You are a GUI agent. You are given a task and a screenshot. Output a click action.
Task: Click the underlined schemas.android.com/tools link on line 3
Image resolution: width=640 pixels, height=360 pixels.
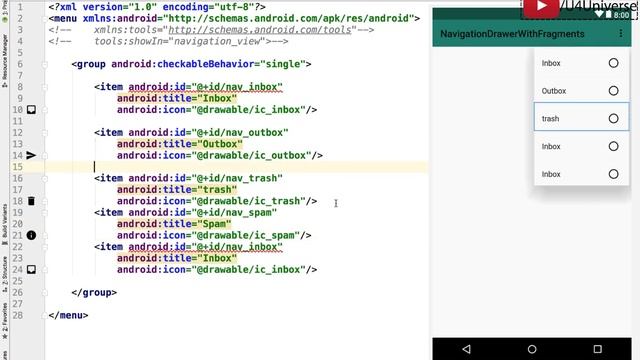[260, 30]
